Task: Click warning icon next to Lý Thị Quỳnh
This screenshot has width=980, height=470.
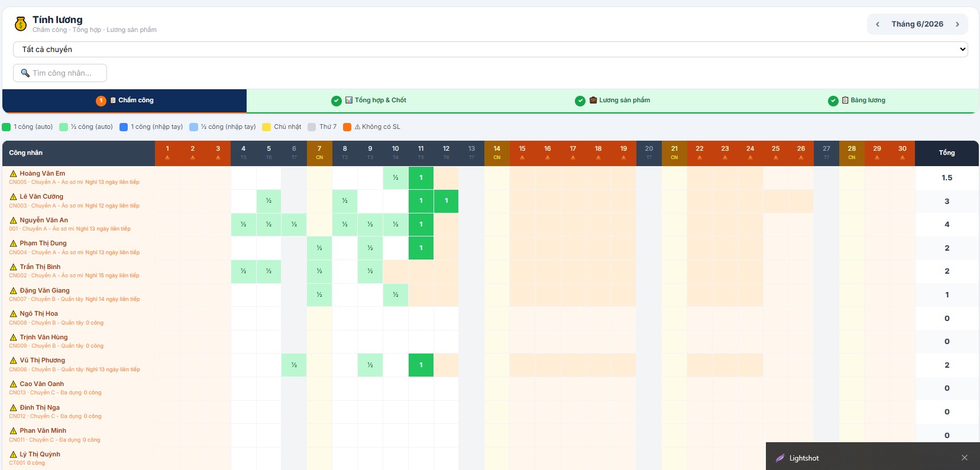Action: [x=14, y=455]
